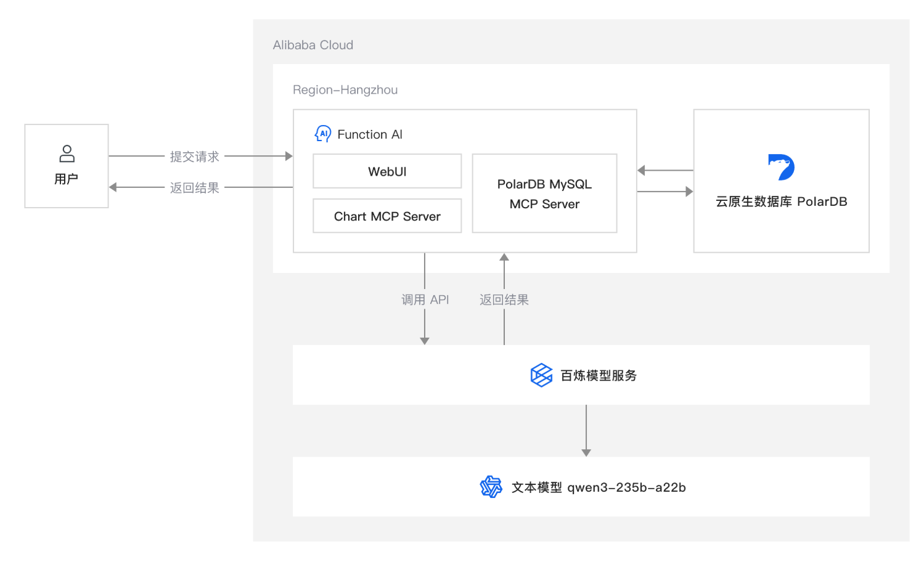Select the WebUI box
Viewport: 924px width, 570px height.
point(387,171)
